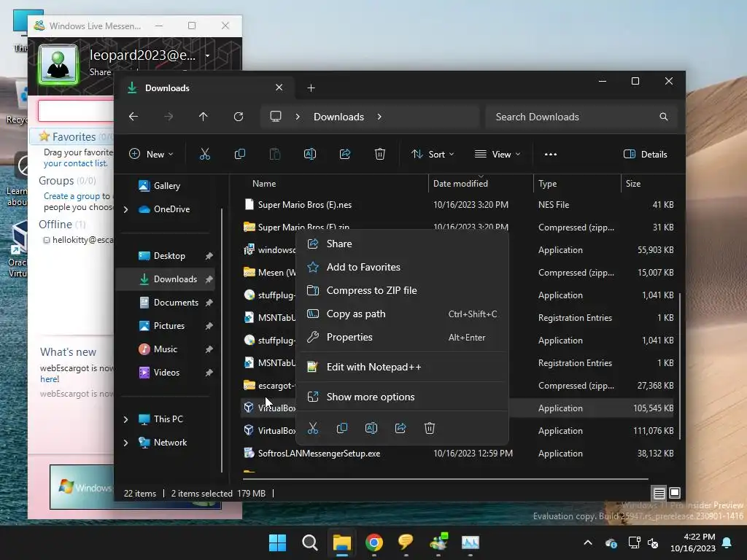Image resolution: width=747 pixels, height=560 pixels.
Task: Switch to details list view icon in status bar
Action: click(659, 494)
